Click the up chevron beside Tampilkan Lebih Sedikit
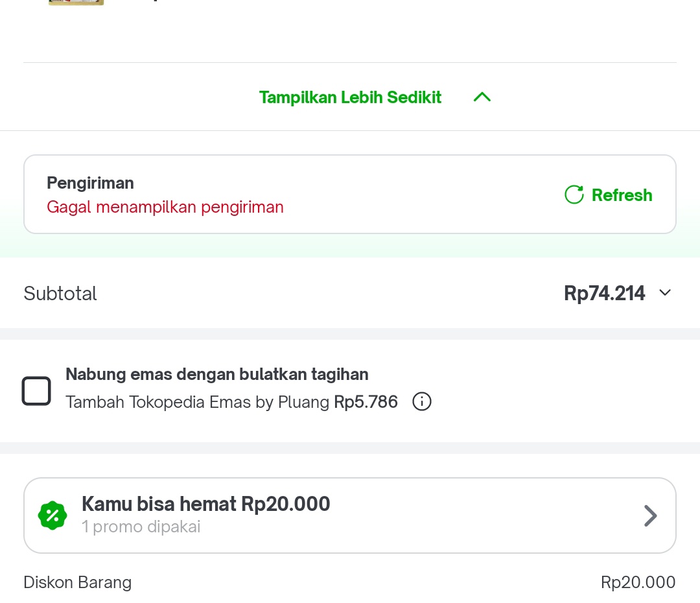Image resolution: width=700 pixels, height=603 pixels. 482,97
